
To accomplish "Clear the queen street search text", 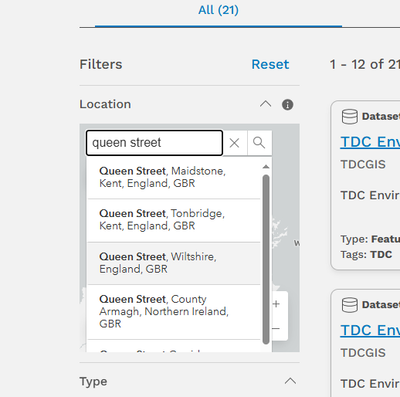I will click(235, 143).
